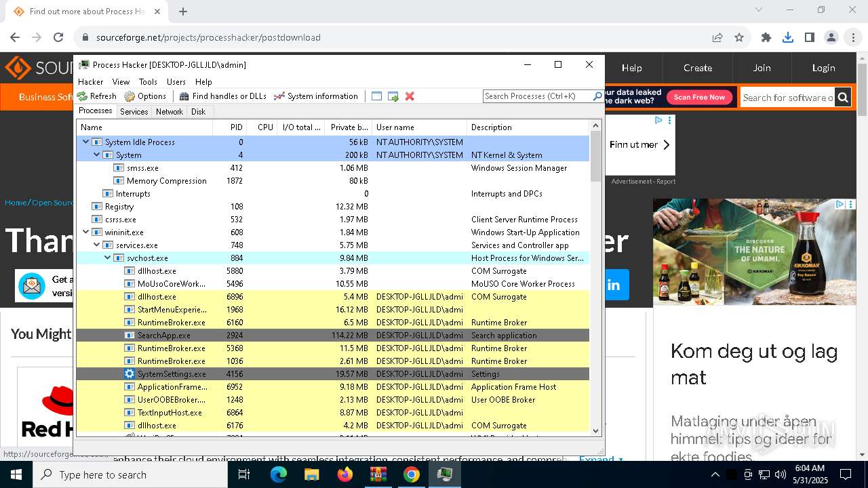
Task: Click SourceForge Login link
Action: (x=823, y=68)
